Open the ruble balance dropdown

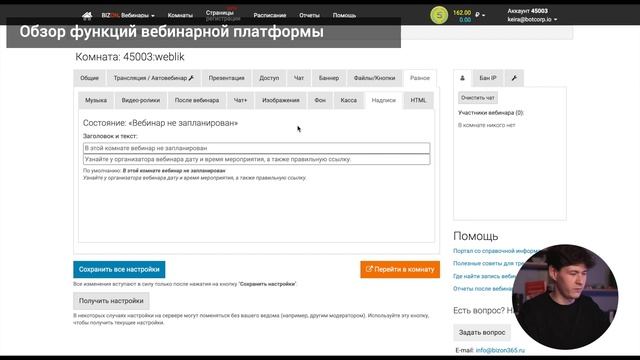480,15
